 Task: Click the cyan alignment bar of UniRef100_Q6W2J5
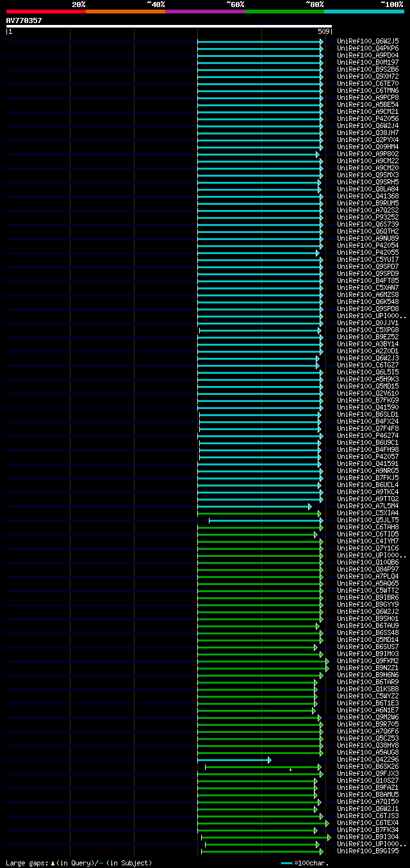coord(260,42)
